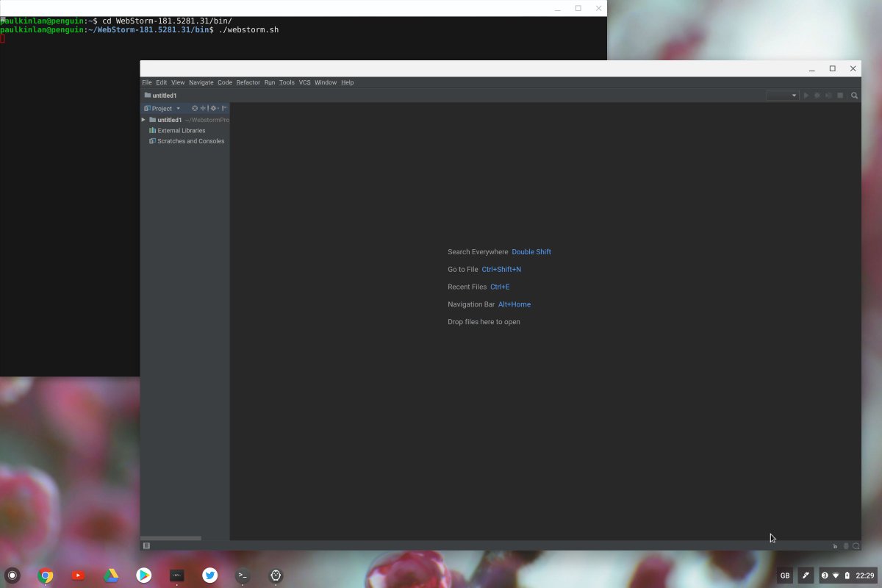Open the Run menu
Viewport: 882px width, 588px height.
pos(270,82)
